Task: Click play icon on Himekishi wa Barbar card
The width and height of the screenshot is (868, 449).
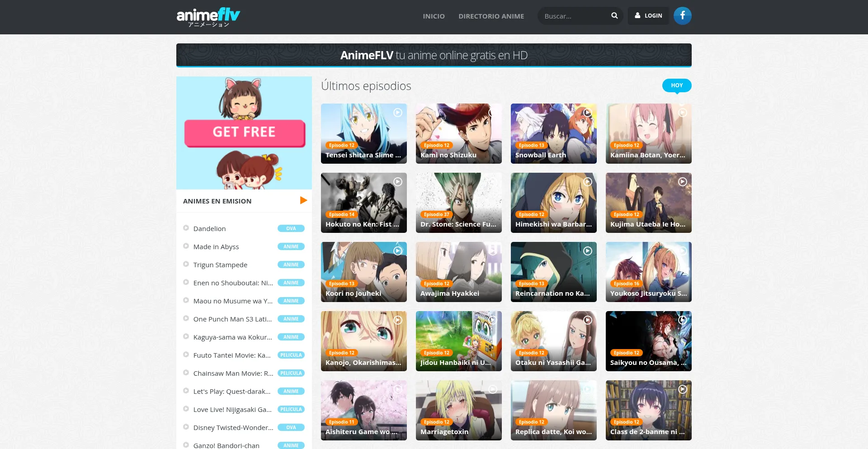Action: coord(588,182)
